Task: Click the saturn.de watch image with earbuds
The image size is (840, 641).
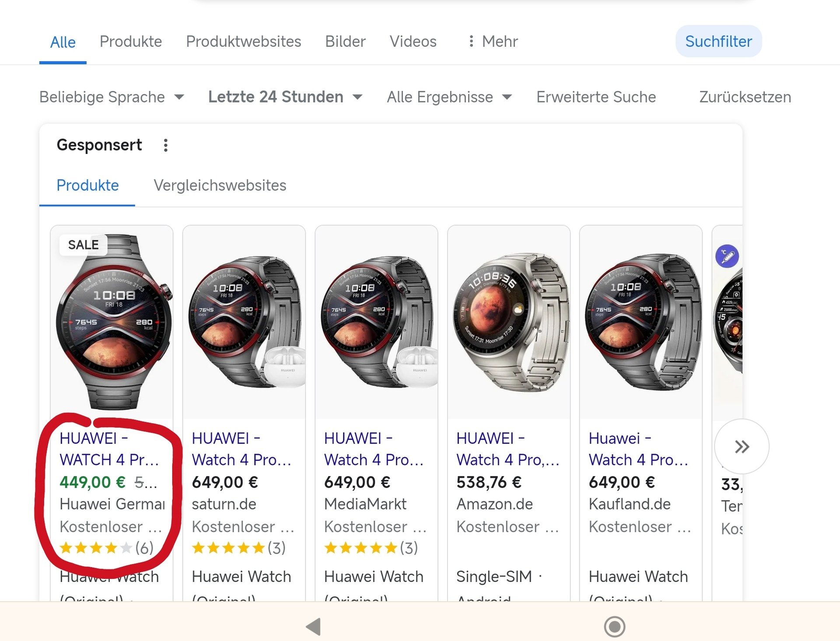Action: pyautogui.click(x=244, y=322)
